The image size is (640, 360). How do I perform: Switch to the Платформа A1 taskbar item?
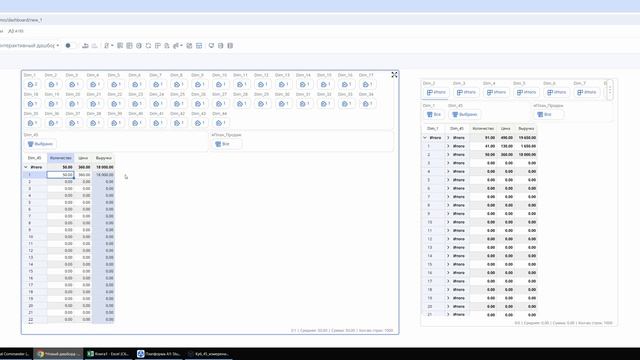pos(159,354)
